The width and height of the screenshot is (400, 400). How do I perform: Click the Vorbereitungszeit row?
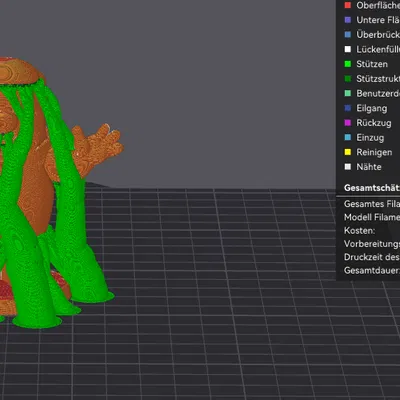(x=372, y=244)
